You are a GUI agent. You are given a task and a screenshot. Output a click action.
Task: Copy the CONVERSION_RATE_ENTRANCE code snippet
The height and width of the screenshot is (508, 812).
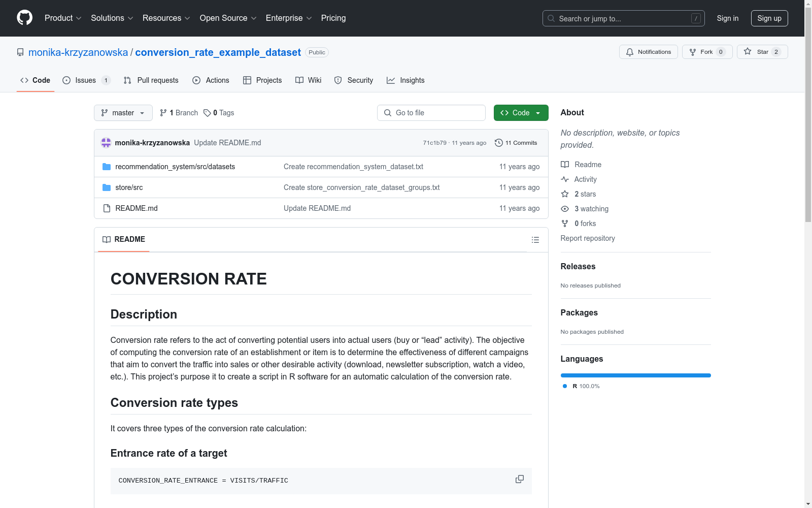519,480
